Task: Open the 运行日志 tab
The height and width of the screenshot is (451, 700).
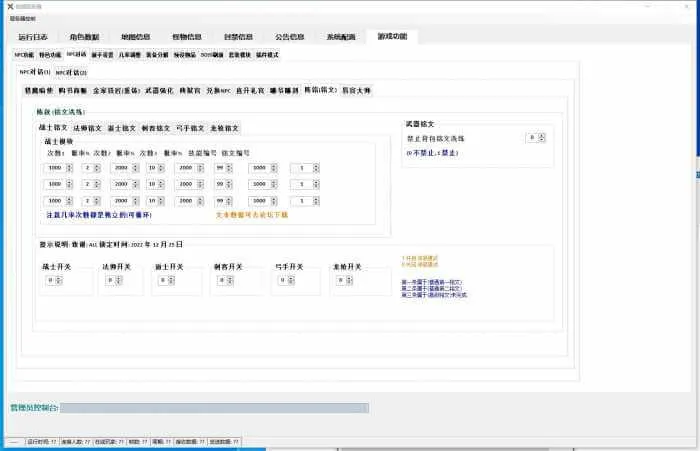Action: click(33, 37)
